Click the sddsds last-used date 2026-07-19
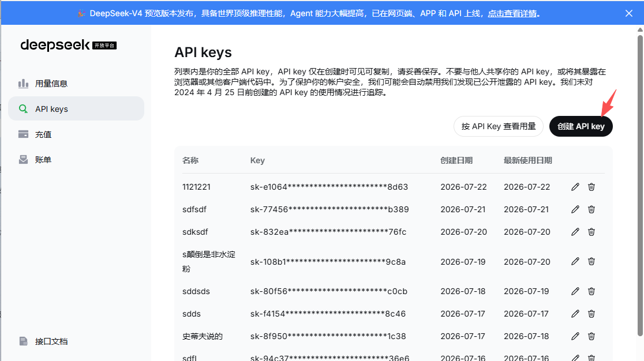The width and height of the screenshot is (644, 361). tap(526, 291)
